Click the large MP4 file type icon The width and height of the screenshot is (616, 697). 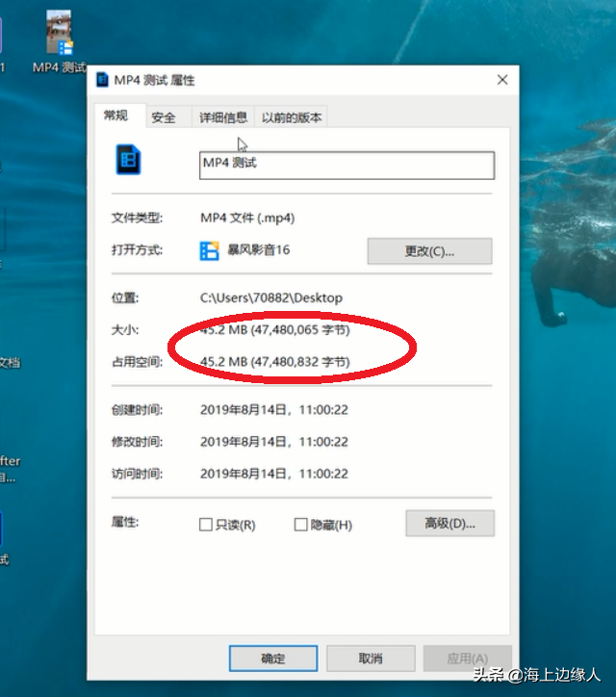128,160
